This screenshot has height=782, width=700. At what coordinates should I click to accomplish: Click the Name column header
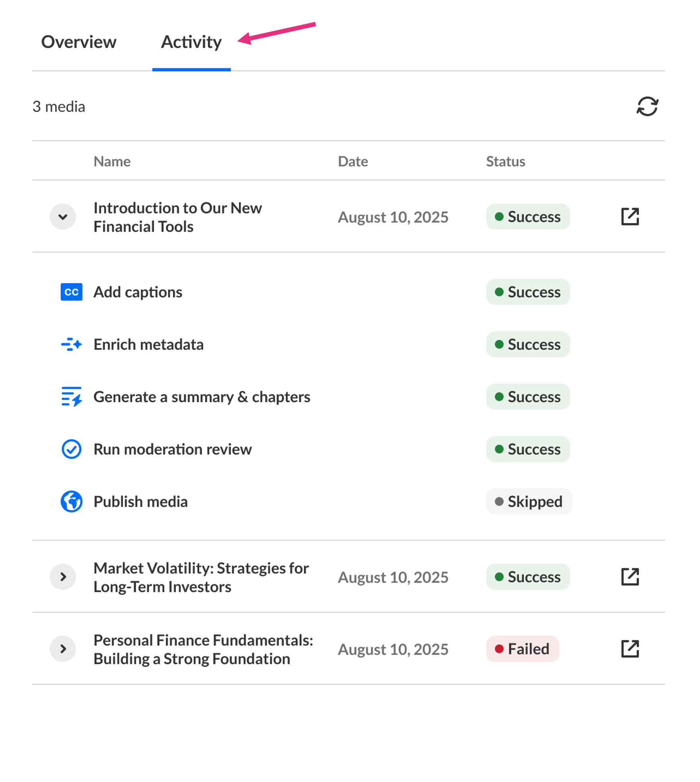click(x=112, y=161)
